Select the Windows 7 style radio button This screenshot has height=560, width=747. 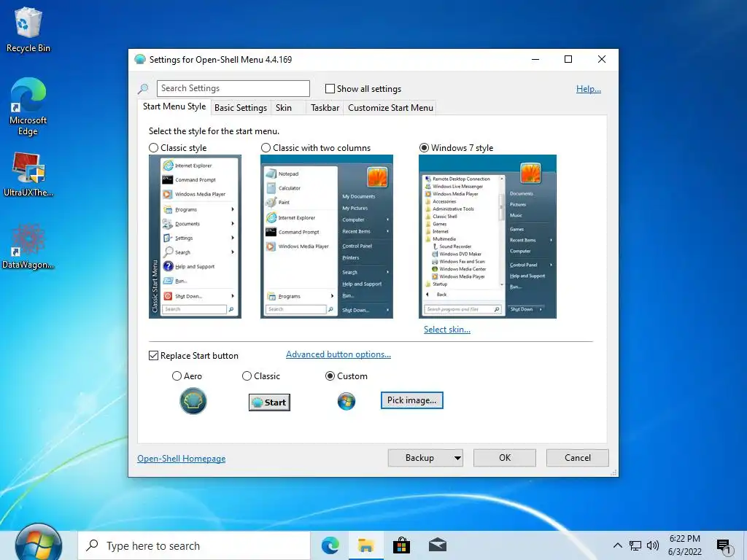pyautogui.click(x=424, y=148)
